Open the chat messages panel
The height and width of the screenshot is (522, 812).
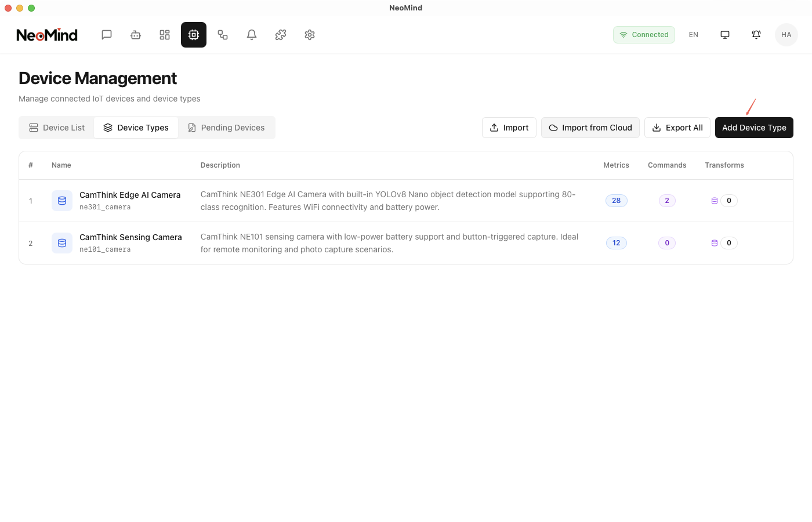107,35
